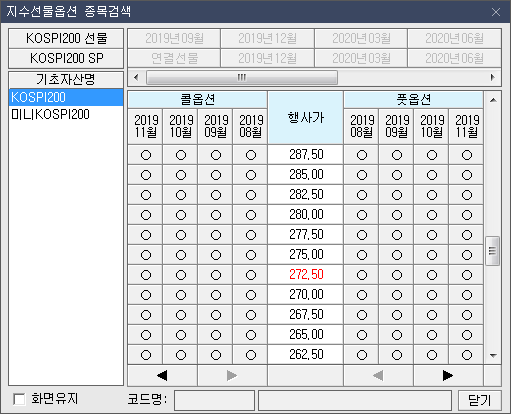Viewport: 511px width, 414px height.
Task: Select 2020년03월 in the KOSPI200 선물 row
Action: pyautogui.click(x=361, y=38)
